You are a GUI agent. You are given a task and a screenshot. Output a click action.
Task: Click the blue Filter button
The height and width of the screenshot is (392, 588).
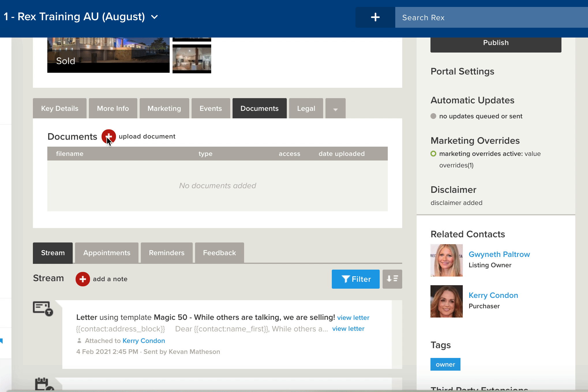[356, 279]
